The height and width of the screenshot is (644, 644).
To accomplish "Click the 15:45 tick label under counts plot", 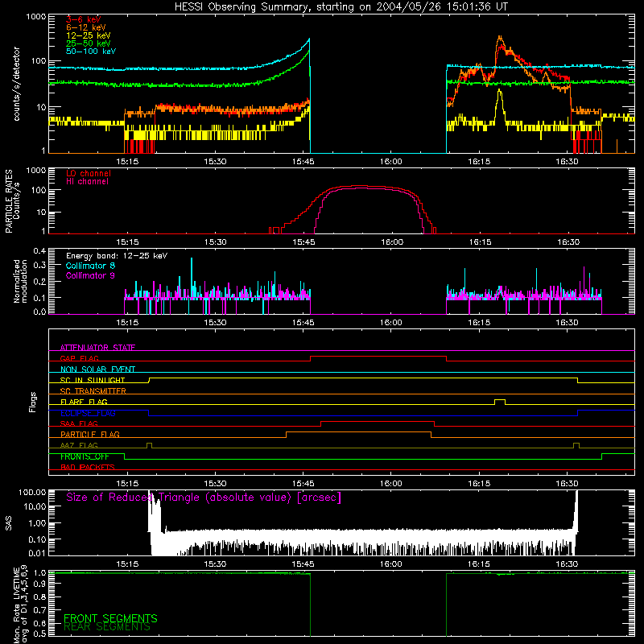I will pyautogui.click(x=303, y=162).
